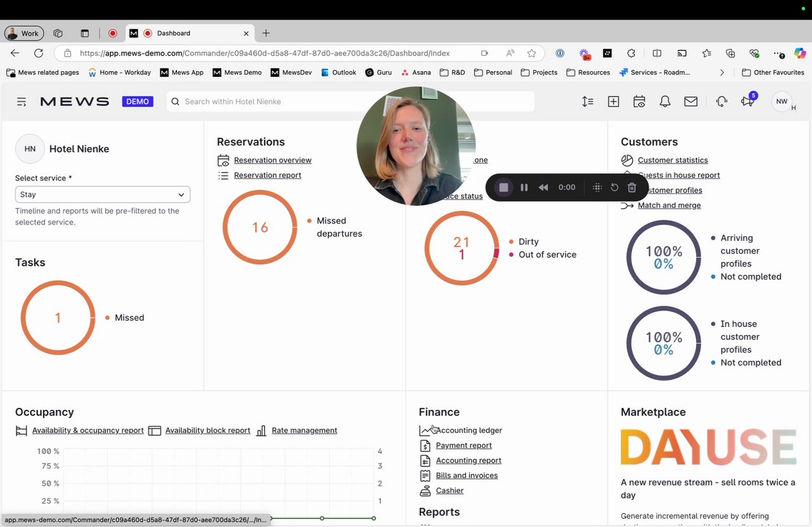Open the MEWS main menu hamburger icon
The width and height of the screenshot is (812, 527).
22,101
